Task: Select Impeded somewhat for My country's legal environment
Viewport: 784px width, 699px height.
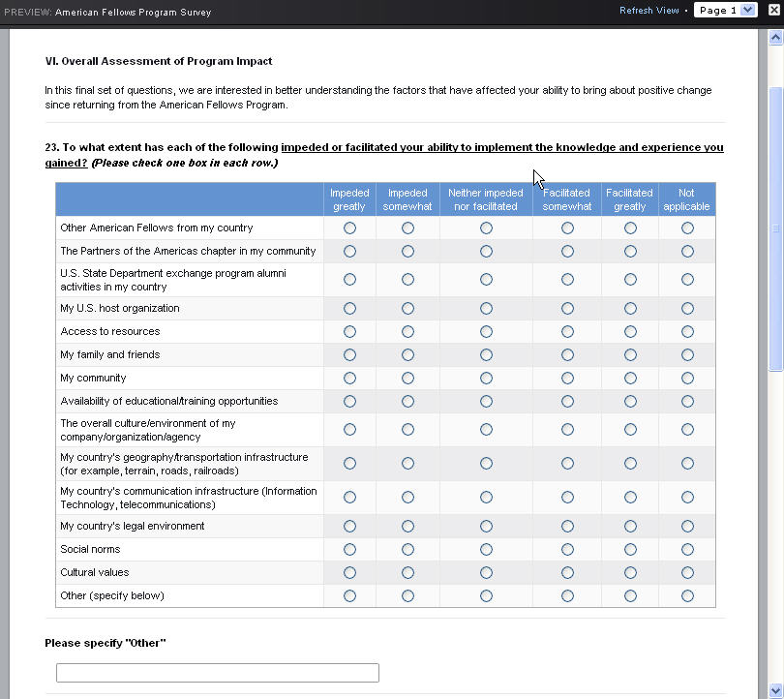Action: 407,527
